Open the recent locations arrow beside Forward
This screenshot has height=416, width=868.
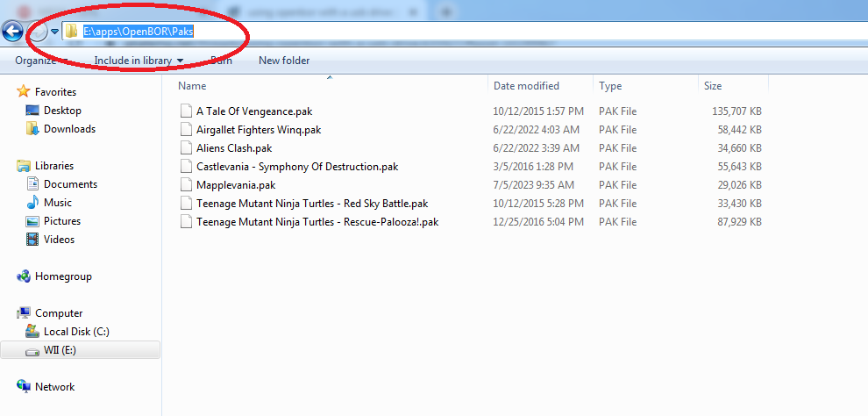pos(54,32)
